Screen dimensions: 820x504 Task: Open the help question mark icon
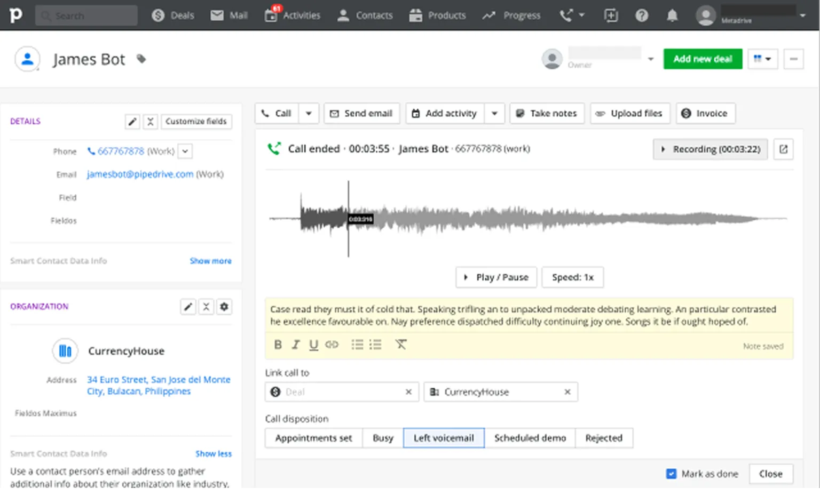coord(642,15)
